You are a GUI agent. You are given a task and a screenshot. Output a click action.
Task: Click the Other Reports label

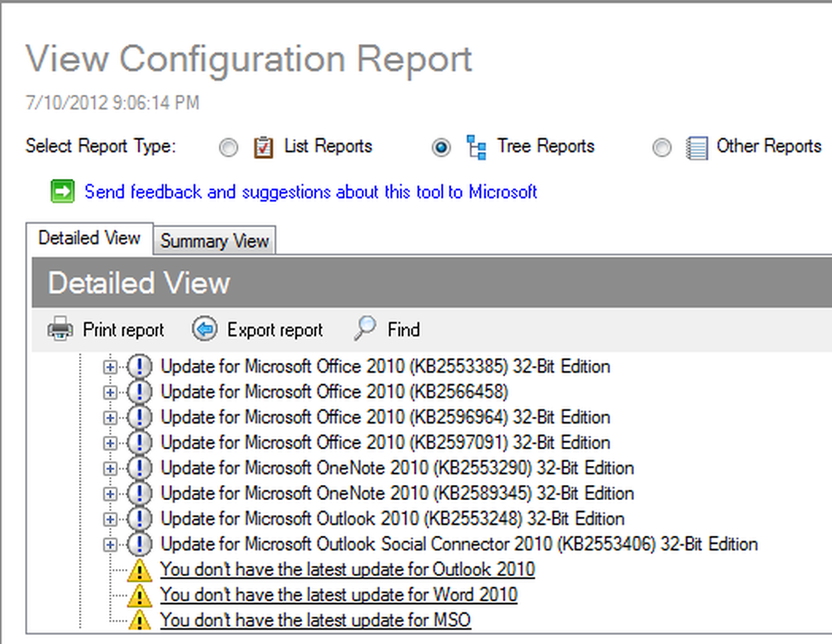tap(769, 146)
